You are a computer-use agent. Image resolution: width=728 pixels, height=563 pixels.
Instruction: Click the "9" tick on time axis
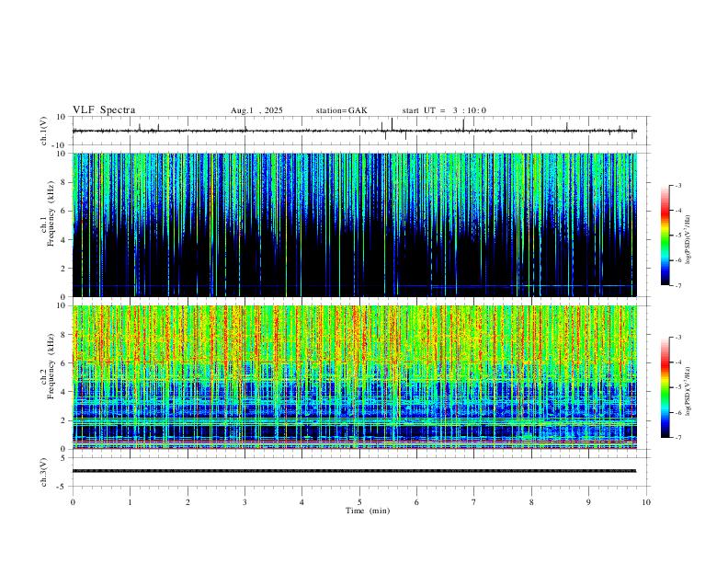(x=588, y=502)
